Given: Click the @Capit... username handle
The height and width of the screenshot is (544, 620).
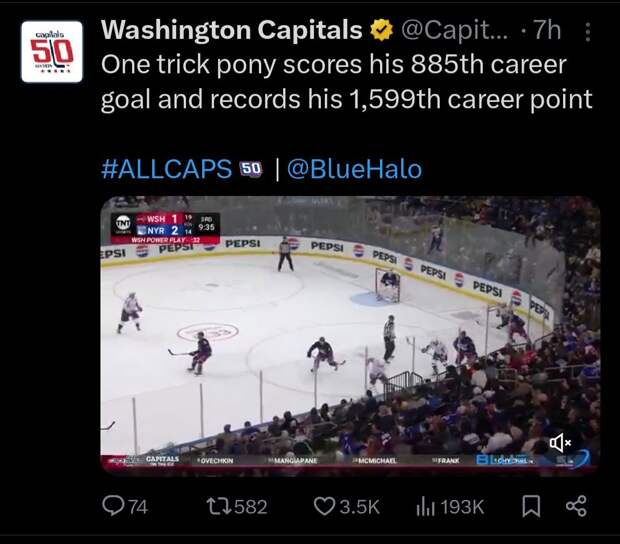Looking at the screenshot, I should 455,30.
